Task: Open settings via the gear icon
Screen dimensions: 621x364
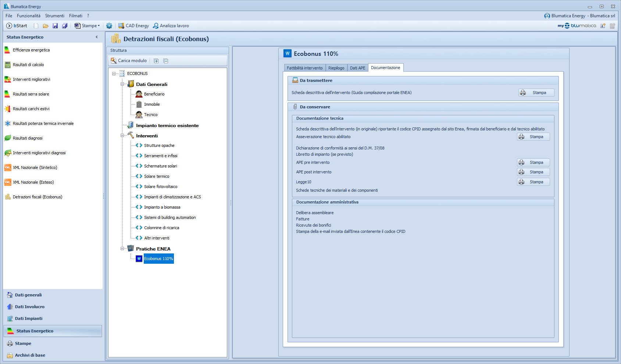Action: tap(109, 26)
